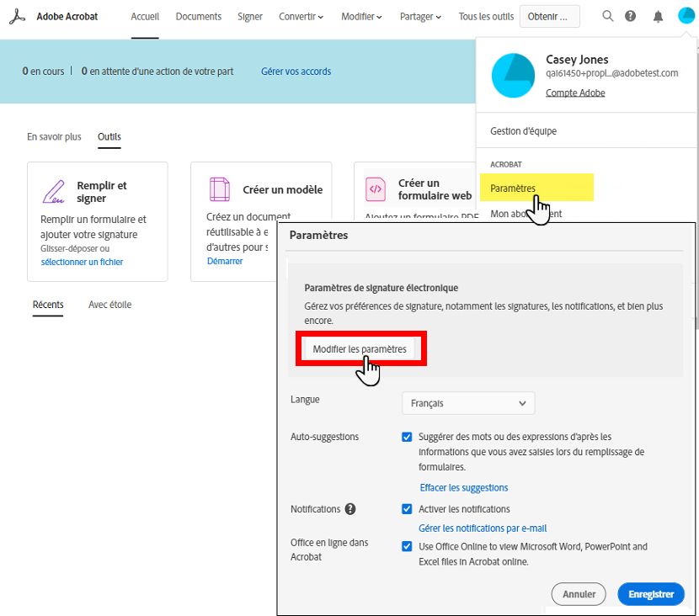Click the Casey Jones name text

click(x=577, y=59)
